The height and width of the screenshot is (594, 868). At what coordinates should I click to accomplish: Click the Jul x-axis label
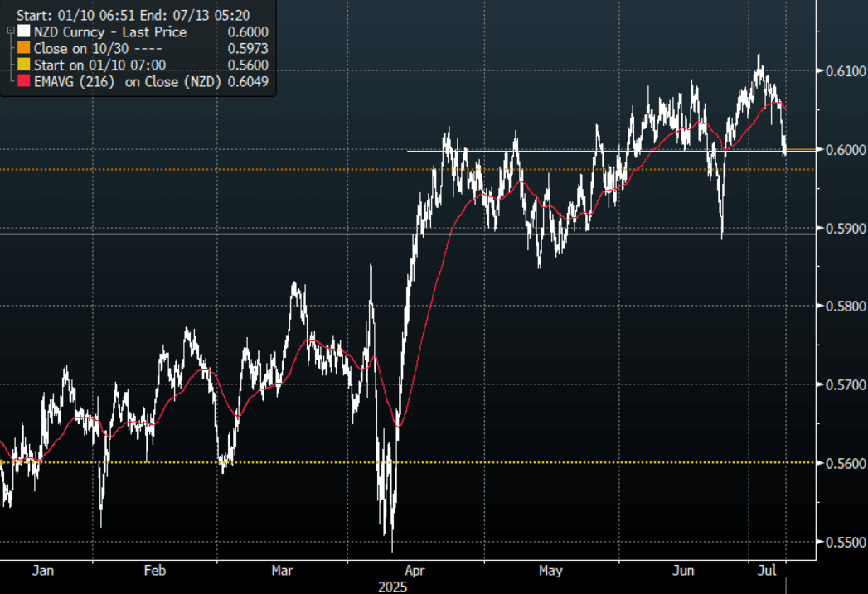(767, 570)
